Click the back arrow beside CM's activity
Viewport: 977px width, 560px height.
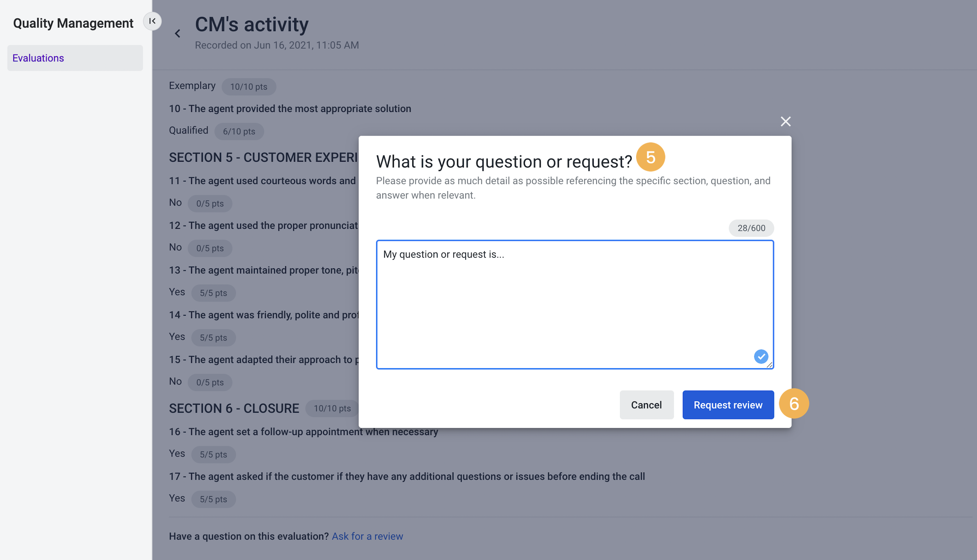[178, 34]
